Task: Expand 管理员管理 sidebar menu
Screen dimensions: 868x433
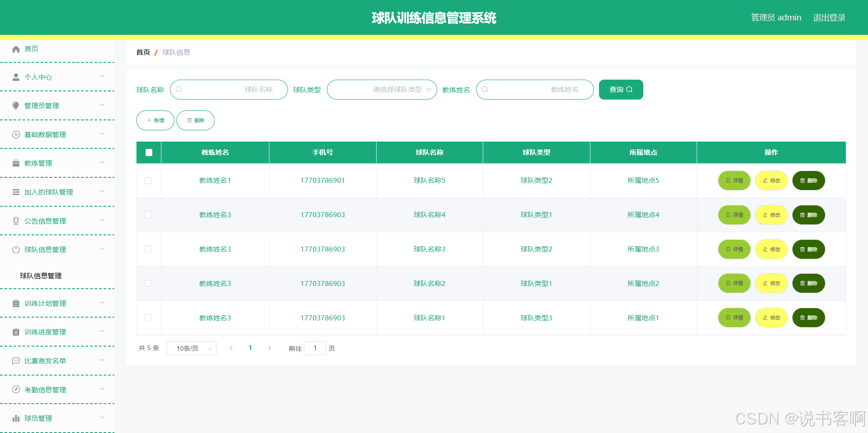Action: [x=102, y=105]
